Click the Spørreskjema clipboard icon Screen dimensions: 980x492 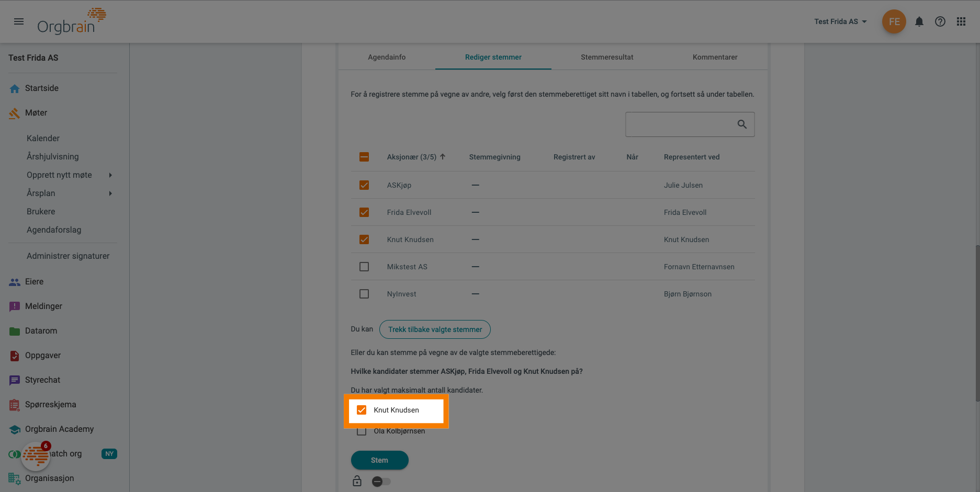coord(15,405)
